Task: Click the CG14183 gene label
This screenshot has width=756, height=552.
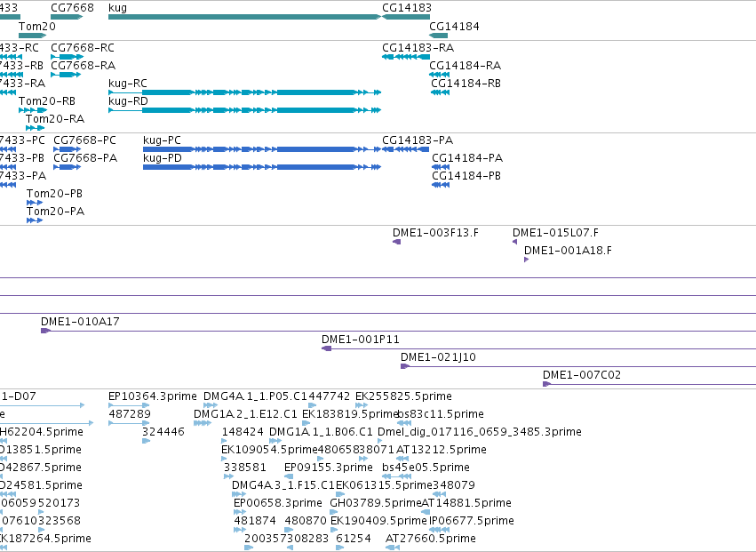Action: (x=407, y=8)
